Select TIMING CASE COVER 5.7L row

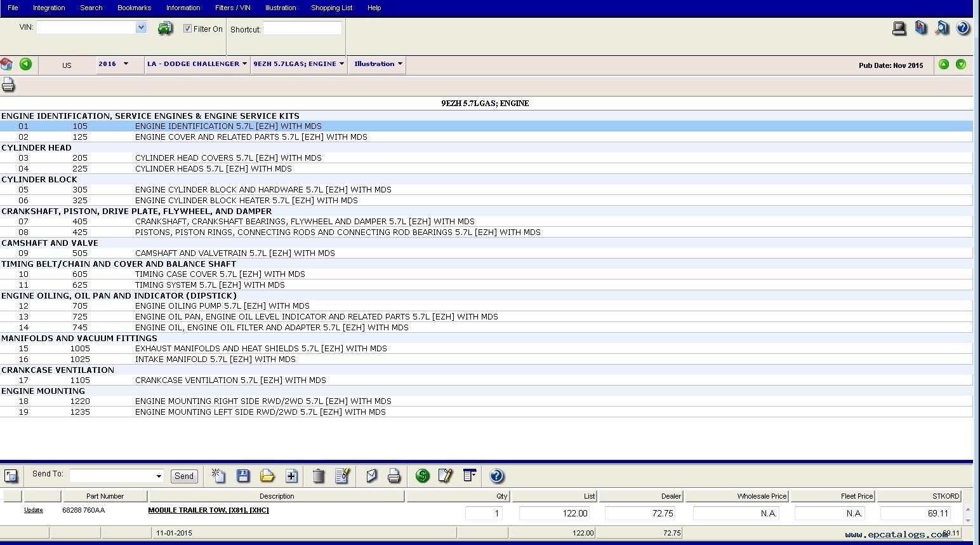(x=486, y=274)
